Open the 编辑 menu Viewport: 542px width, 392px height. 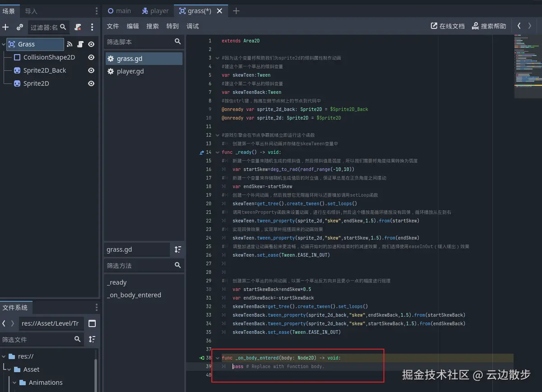(133, 26)
